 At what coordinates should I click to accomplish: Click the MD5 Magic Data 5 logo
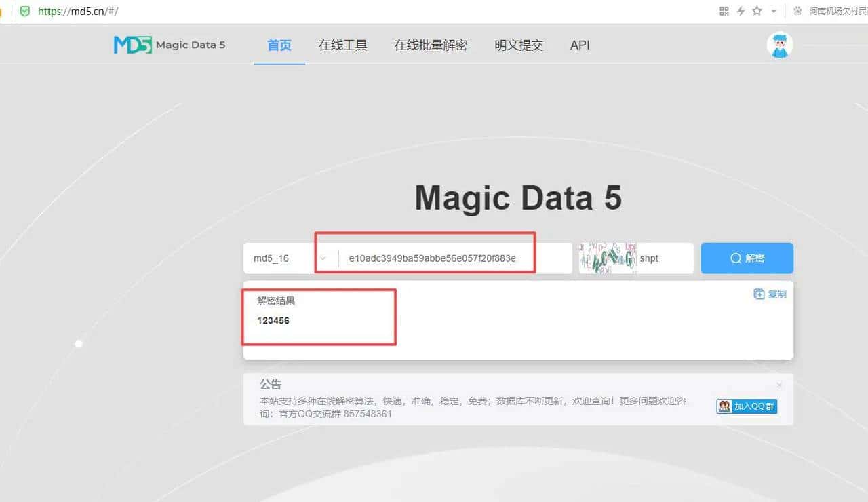[x=168, y=44]
